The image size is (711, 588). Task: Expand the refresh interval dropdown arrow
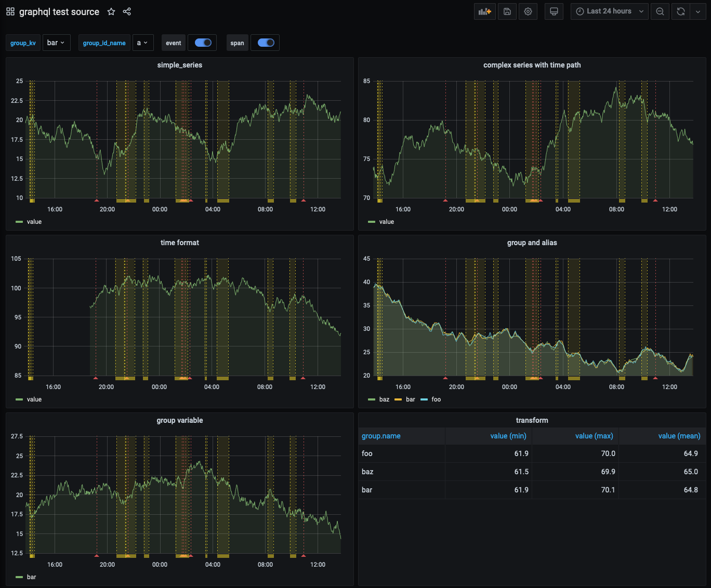[698, 11]
